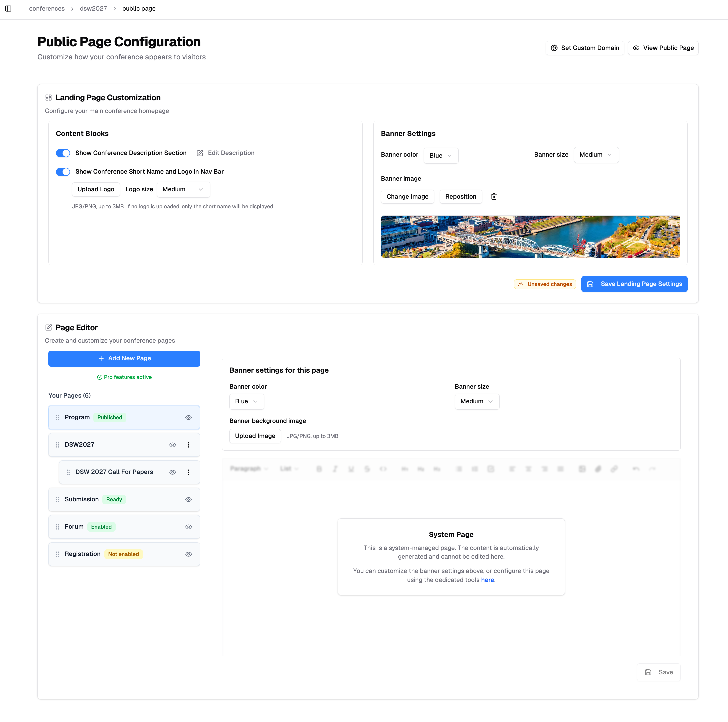Go to conferences breadcrumb
Screen dimensions: 728x722
click(47, 8)
